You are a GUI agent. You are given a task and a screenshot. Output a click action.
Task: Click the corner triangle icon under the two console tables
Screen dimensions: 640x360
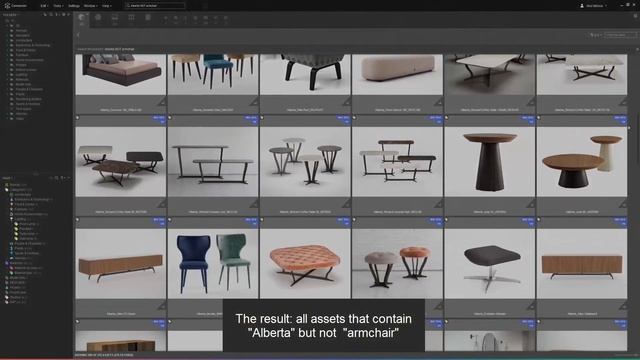(x=254, y=203)
